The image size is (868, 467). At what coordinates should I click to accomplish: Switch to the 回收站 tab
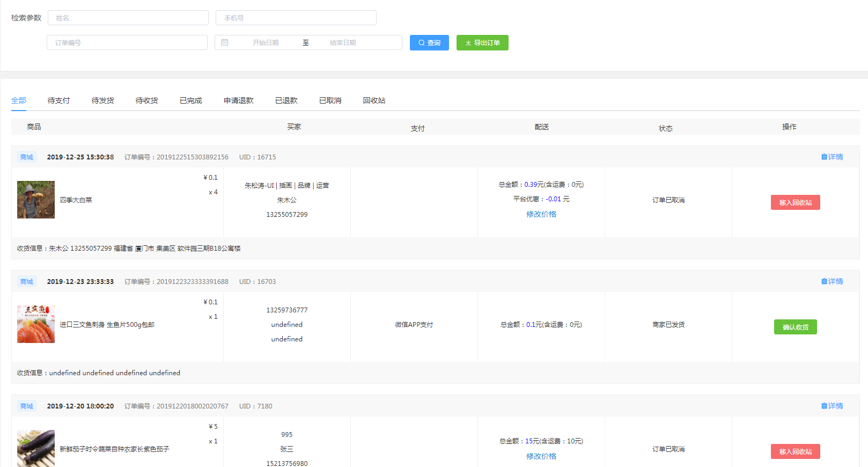point(374,100)
